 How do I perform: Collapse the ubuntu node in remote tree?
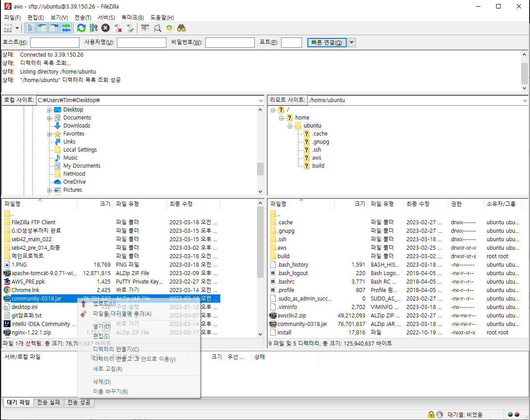(x=290, y=126)
